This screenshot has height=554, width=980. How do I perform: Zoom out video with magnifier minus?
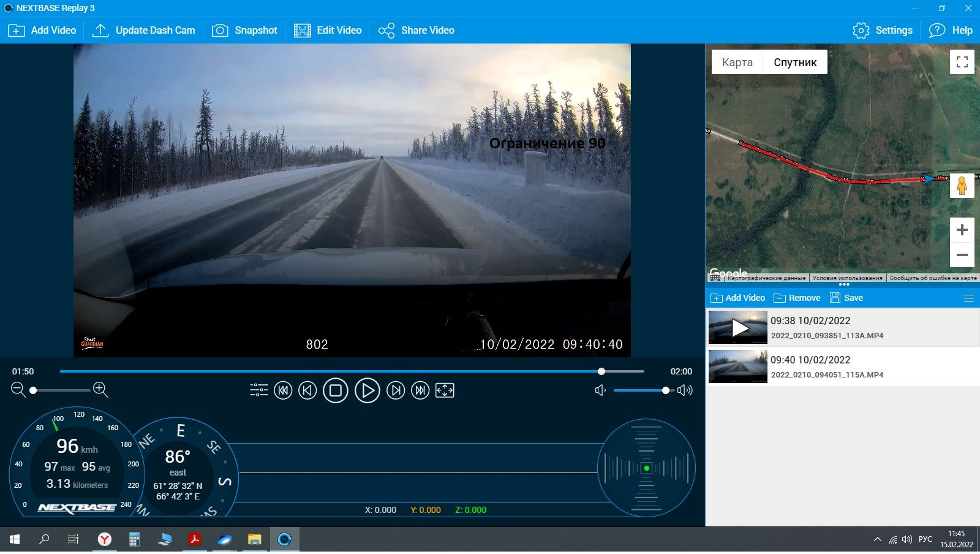tap(18, 390)
